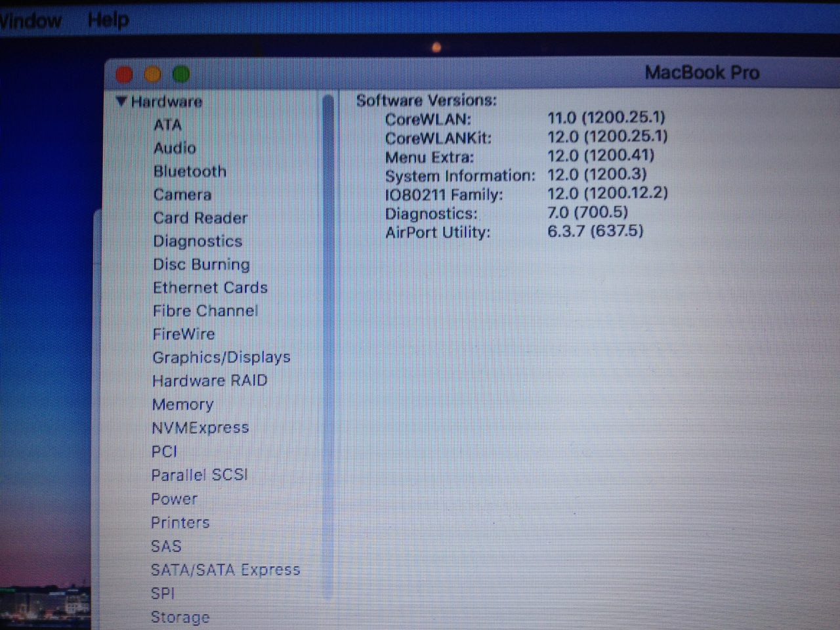Select Disc Burning in the sidebar
840x630 pixels.
[201, 264]
